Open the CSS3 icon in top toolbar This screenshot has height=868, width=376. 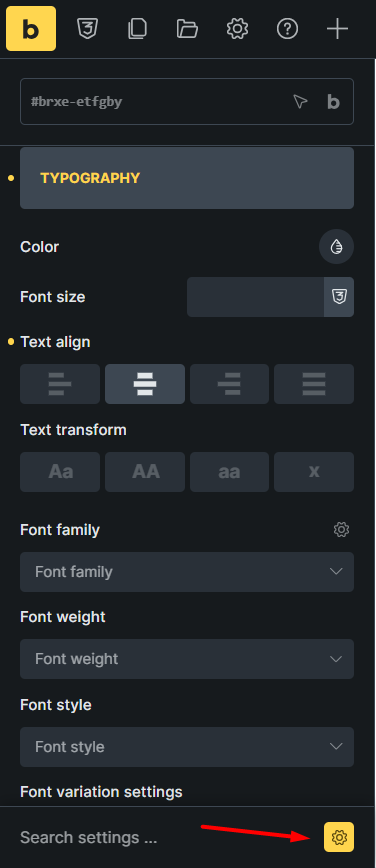pyautogui.click(x=87, y=29)
